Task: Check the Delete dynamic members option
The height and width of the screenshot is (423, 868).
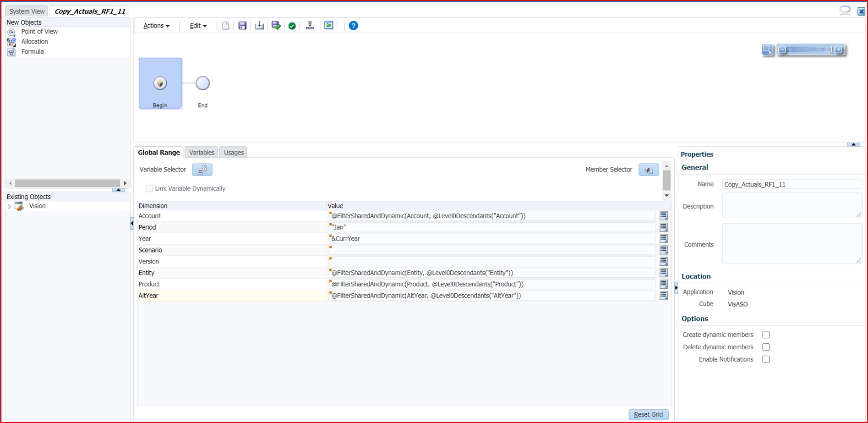Action: [x=766, y=347]
